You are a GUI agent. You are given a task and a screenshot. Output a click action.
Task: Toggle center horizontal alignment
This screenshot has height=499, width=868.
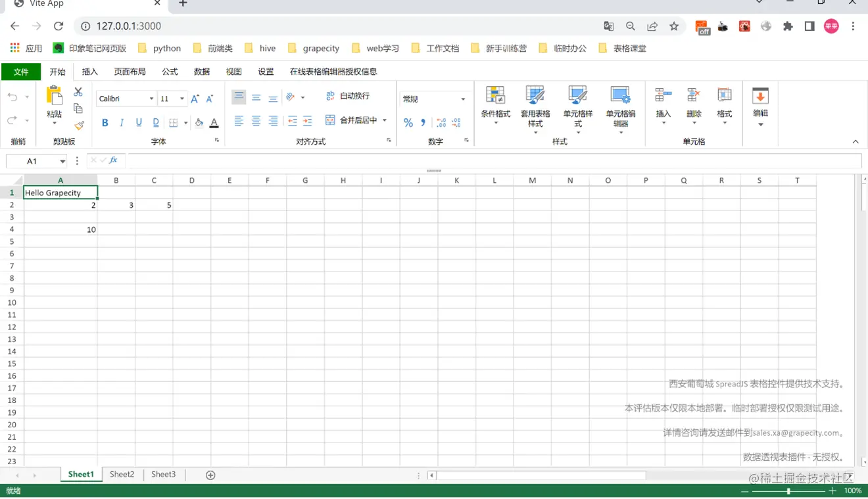(256, 121)
